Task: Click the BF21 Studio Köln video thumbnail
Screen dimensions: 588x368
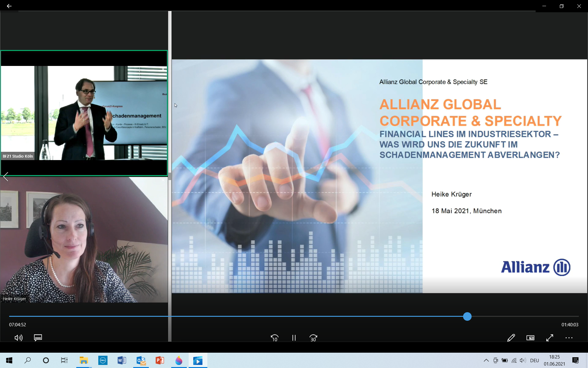Action: (84, 113)
